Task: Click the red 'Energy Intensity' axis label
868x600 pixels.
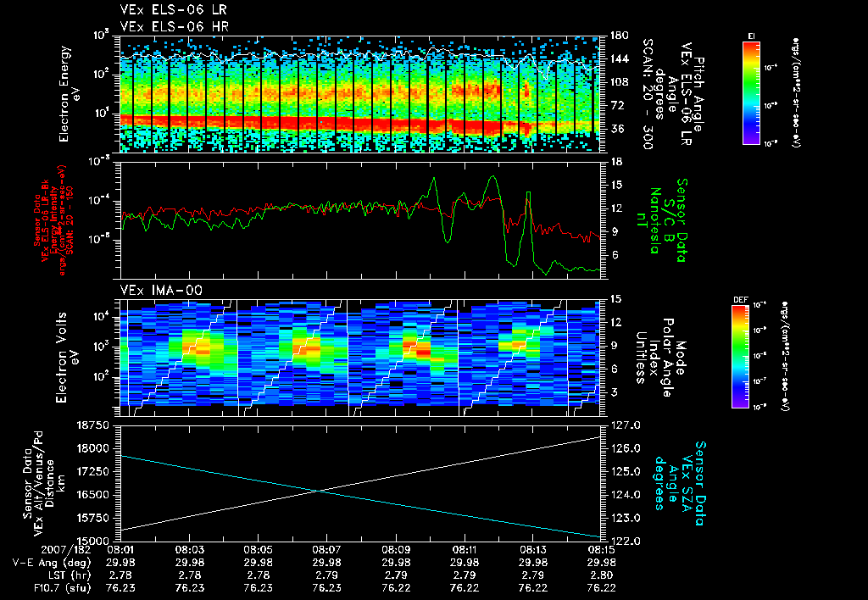Action: click(x=54, y=221)
